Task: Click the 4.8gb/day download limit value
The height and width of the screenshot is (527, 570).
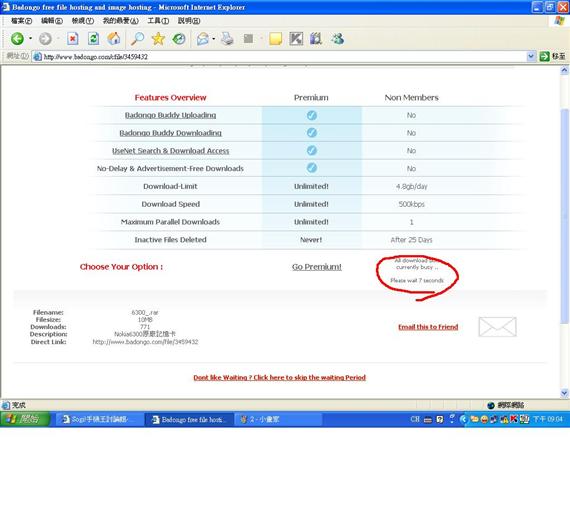Action: pos(411,186)
